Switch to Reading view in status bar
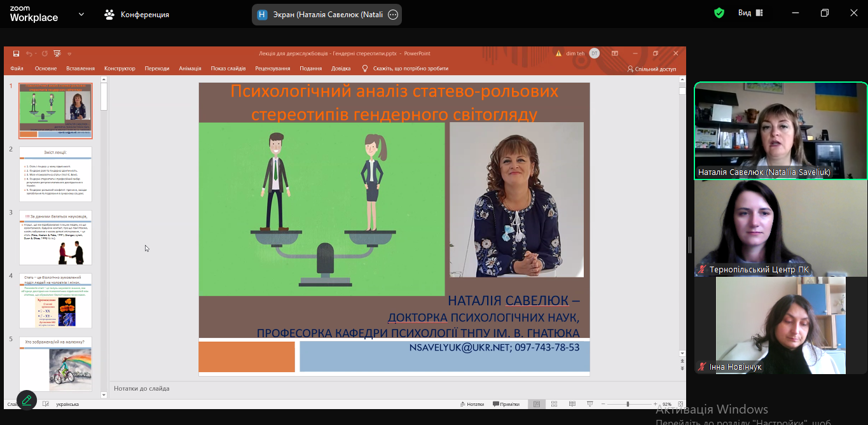This screenshot has height=425, width=868. (x=572, y=404)
